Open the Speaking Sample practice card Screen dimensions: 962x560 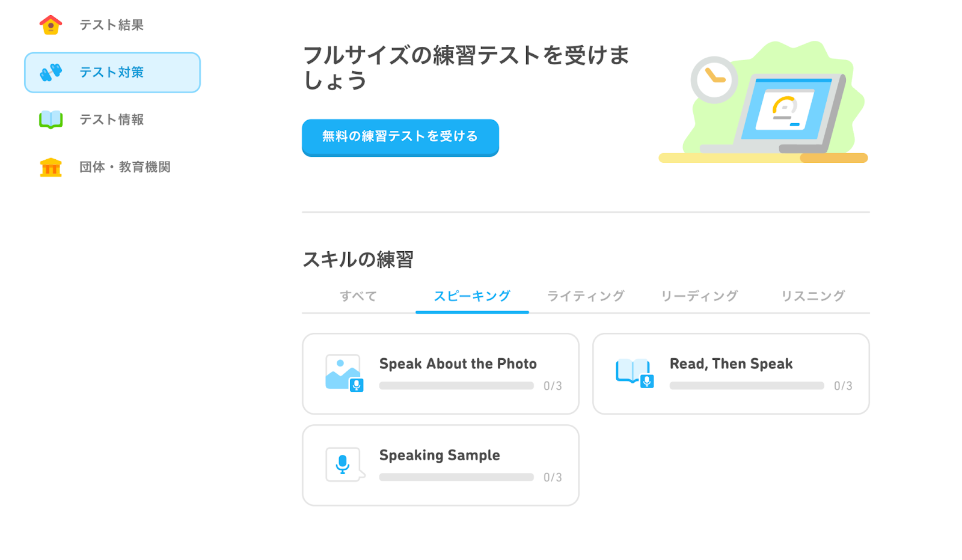tap(441, 465)
